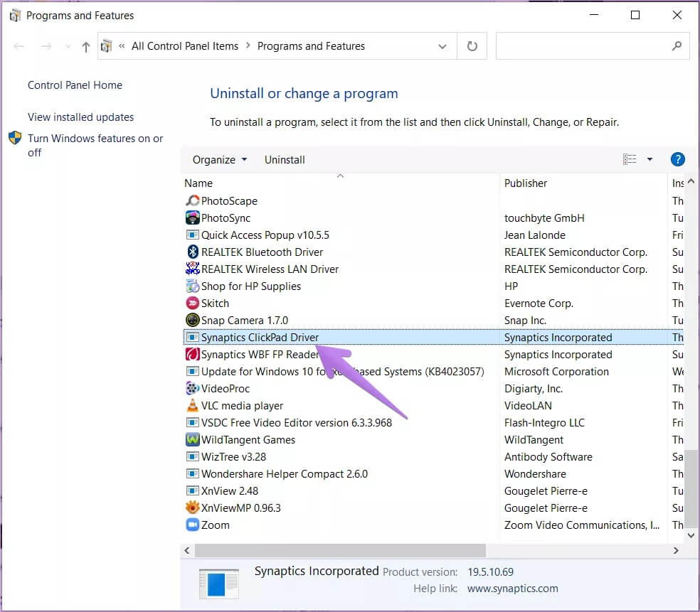Click the VLC media player cone icon
700x612 pixels.
(192, 405)
